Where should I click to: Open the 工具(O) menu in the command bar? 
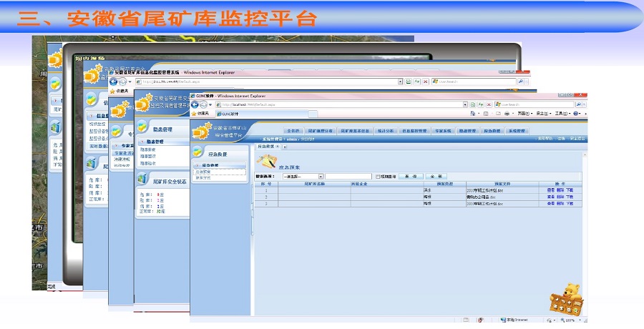pos(562,114)
